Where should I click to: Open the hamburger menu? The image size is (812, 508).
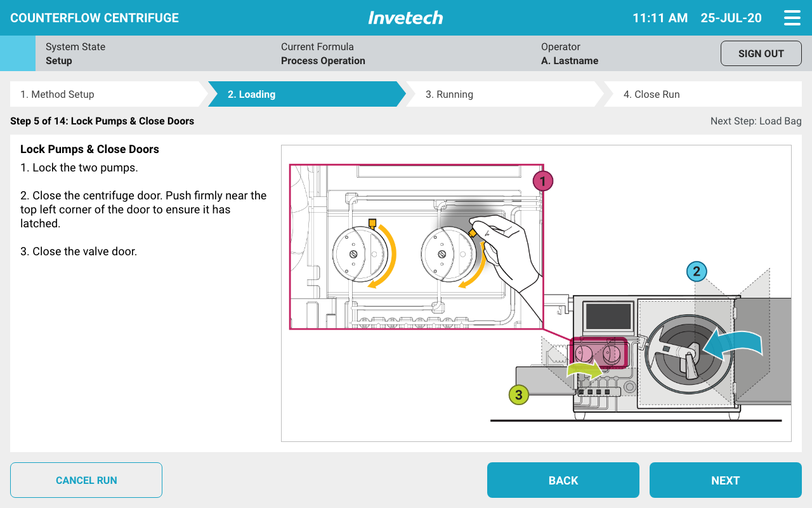click(x=792, y=18)
